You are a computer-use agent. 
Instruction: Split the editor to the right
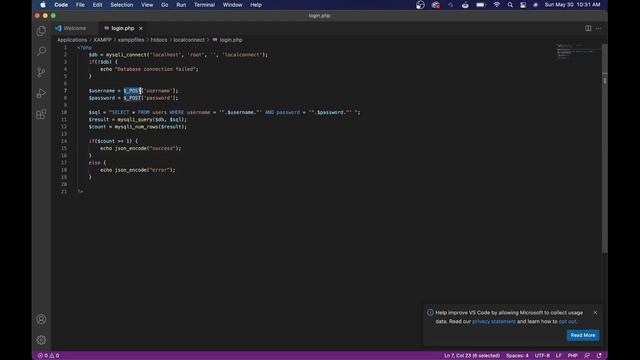pyautogui.click(x=588, y=28)
